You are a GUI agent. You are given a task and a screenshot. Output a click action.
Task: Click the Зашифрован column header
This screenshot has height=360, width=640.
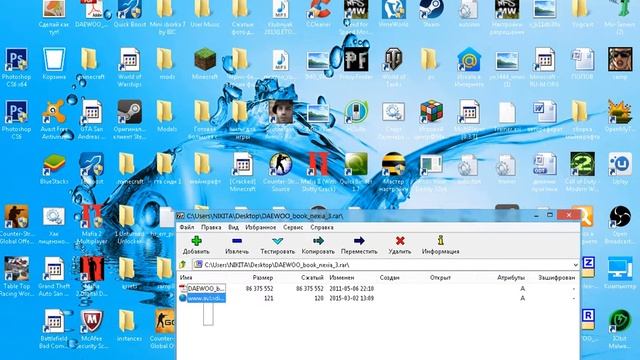(x=557, y=278)
